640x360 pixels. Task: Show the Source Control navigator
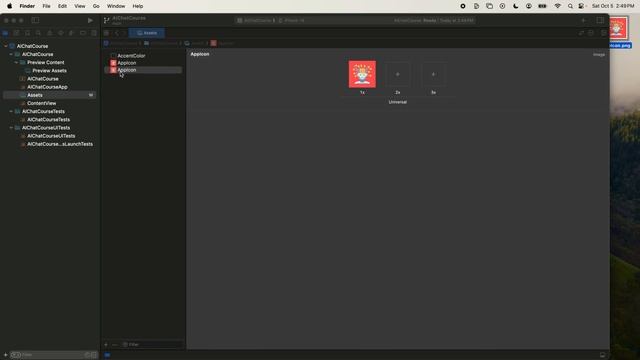coord(17,33)
